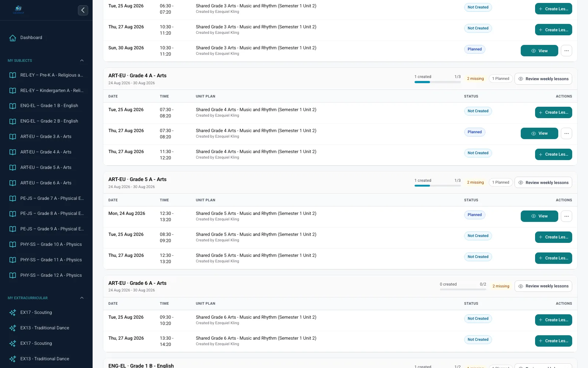The width and height of the screenshot is (588, 368).
Task: Click '2 missing' badge for Grade 4 A Arts
Action: (475, 79)
